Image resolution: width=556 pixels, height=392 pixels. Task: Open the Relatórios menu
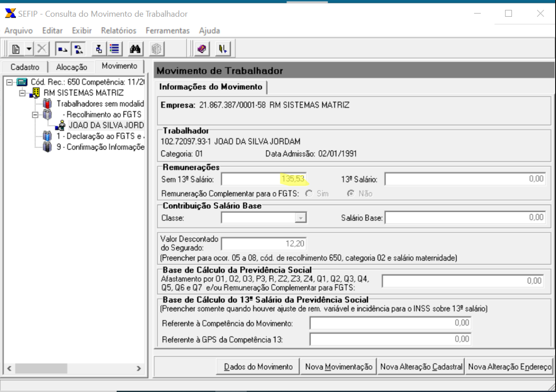[118, 31]
